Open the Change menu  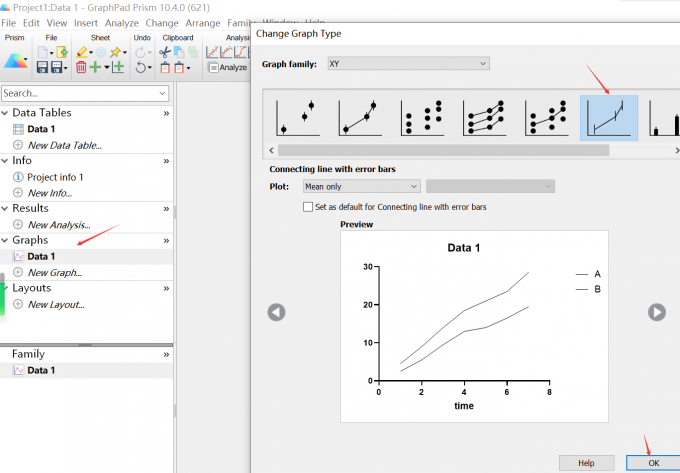162,23
